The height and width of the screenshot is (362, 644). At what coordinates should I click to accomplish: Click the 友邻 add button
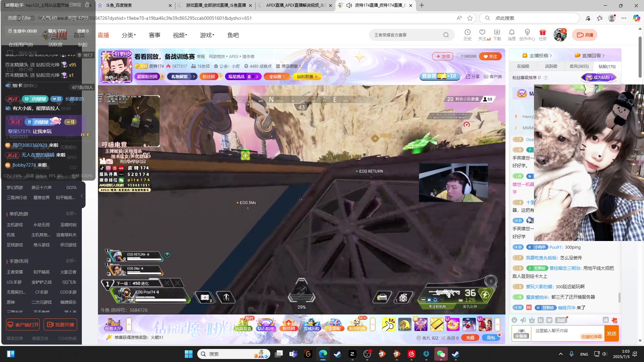(443, 56)
